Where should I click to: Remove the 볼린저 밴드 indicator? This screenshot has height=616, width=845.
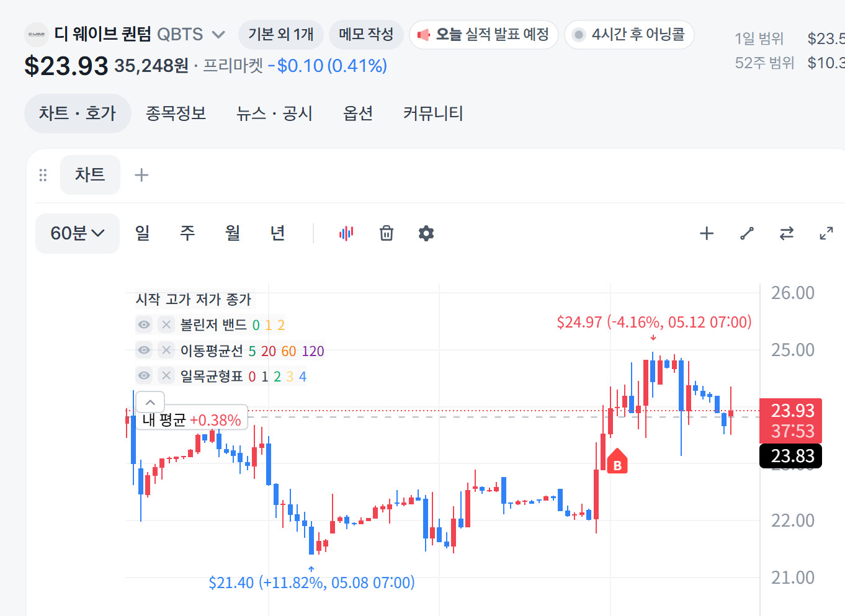pos(166,324)
